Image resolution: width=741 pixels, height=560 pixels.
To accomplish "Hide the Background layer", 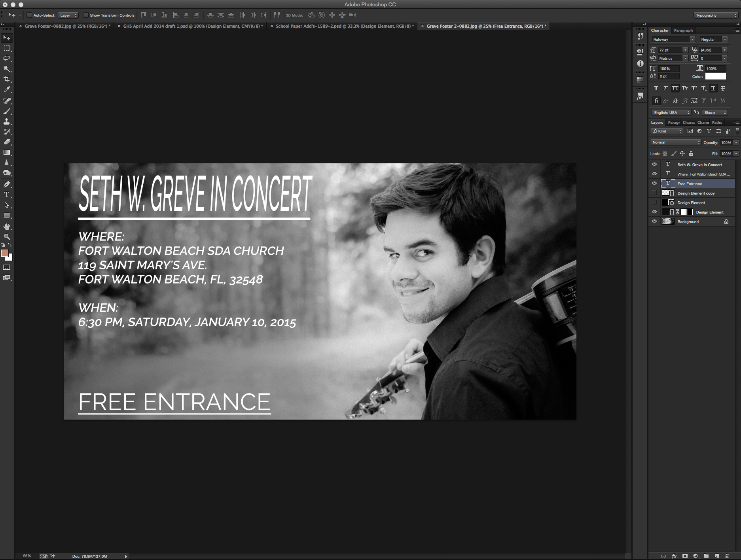I will (654, 221).
